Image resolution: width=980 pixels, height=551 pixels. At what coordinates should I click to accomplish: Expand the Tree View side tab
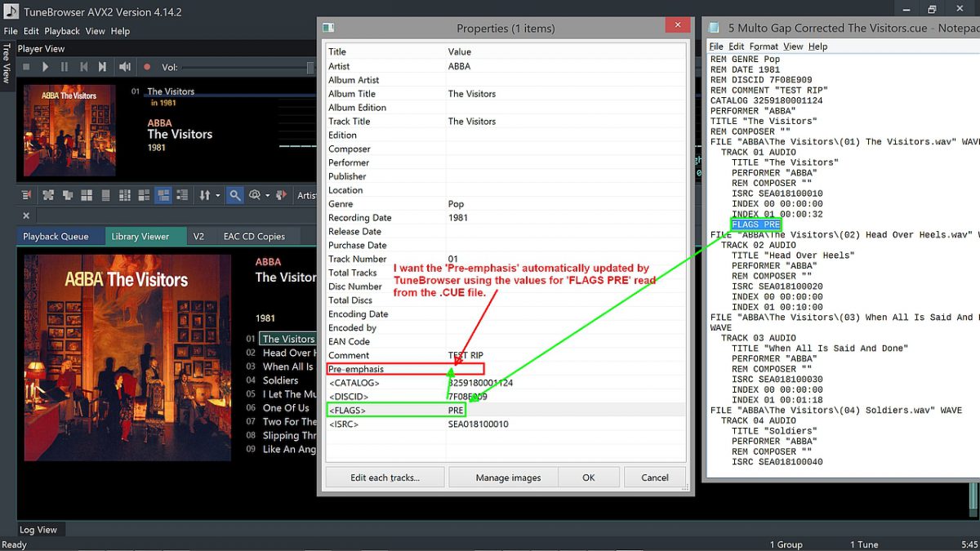click(7, 63)
